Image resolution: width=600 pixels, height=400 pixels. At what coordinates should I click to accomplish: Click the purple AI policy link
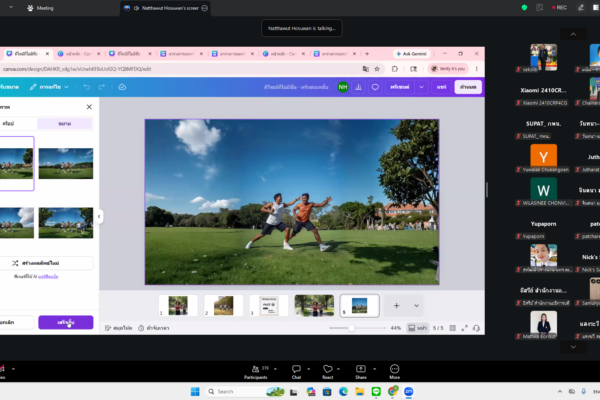pyautogui.click(x=48, y=277)
